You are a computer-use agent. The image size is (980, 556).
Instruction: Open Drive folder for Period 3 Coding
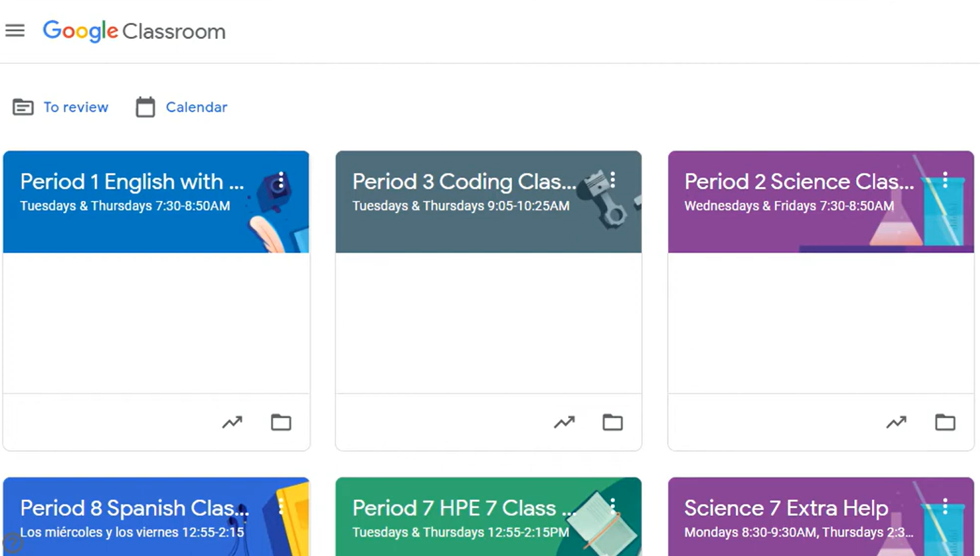613,422
